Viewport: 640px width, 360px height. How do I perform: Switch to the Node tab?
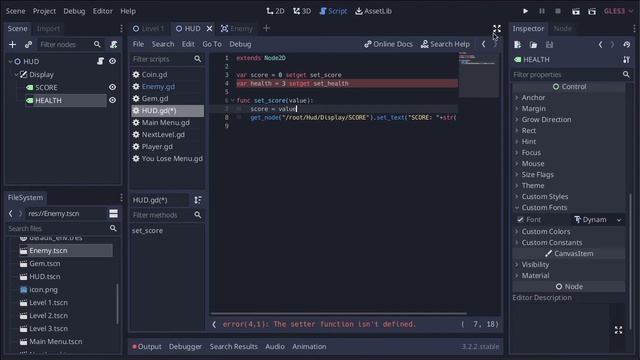pyautogui.click(x=562, y=29)
